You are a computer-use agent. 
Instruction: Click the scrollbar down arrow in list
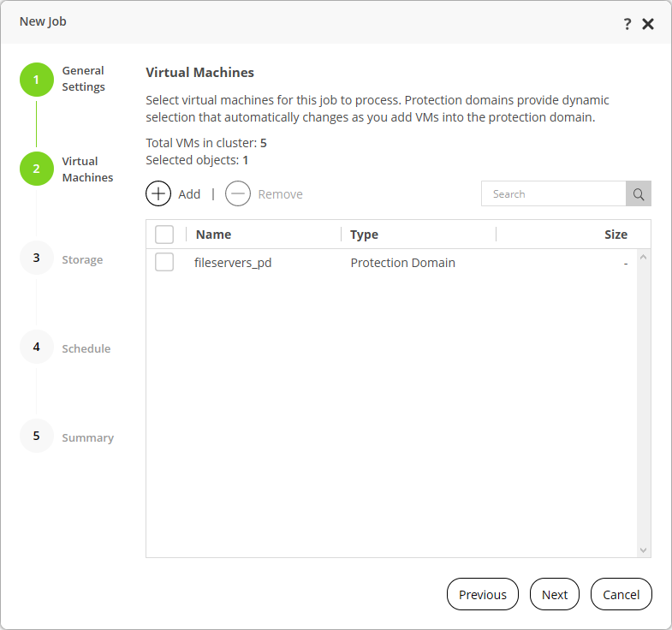click(x=644, y=550)
